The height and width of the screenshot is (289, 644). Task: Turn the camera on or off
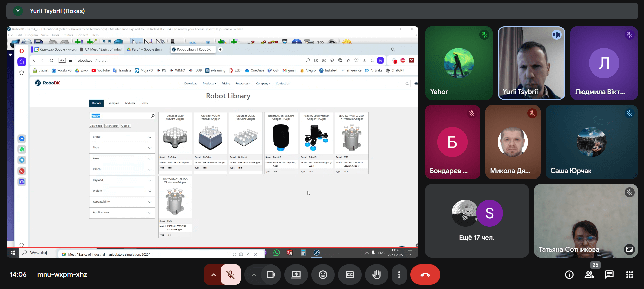click(271, 275)
